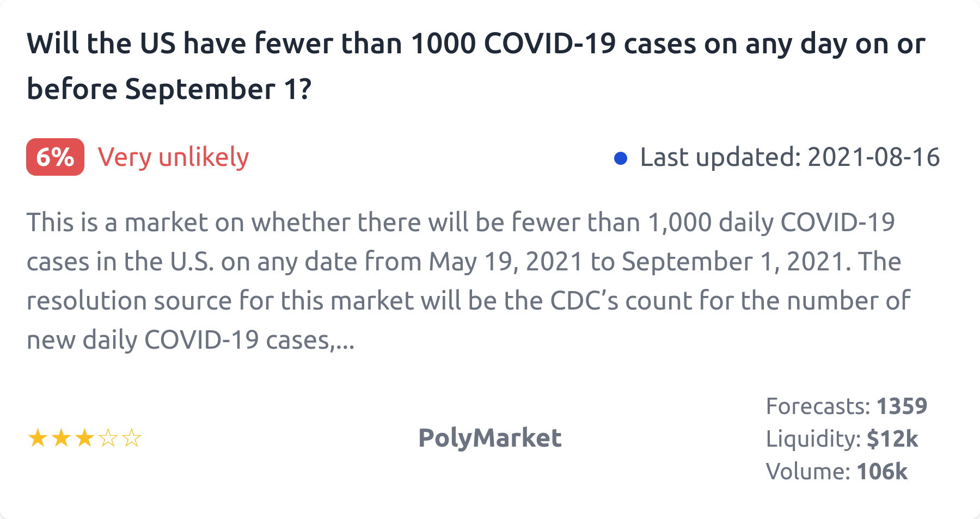Image resolution: width=980 pixels, height=519 pixels.
Task: Click 'September 1?' in the title
Action: point(218,89)
